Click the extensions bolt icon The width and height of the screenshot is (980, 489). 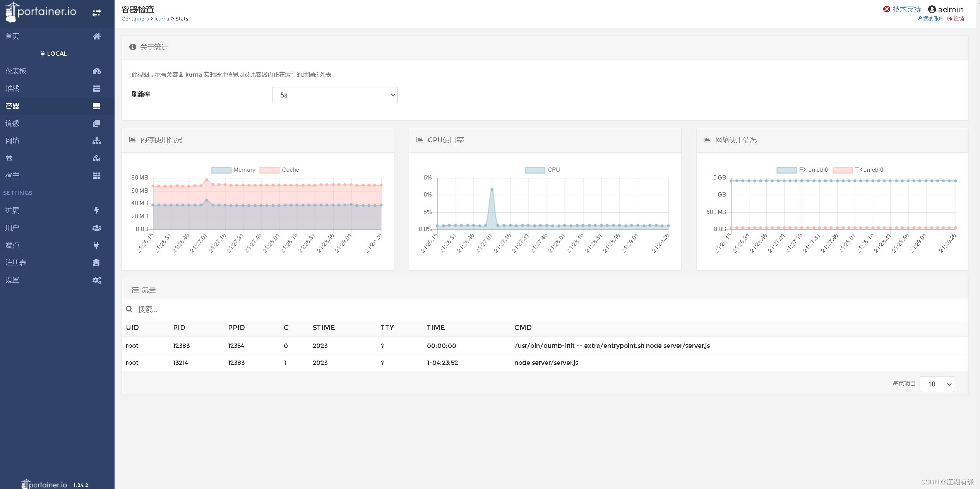(x=96, y=210)
